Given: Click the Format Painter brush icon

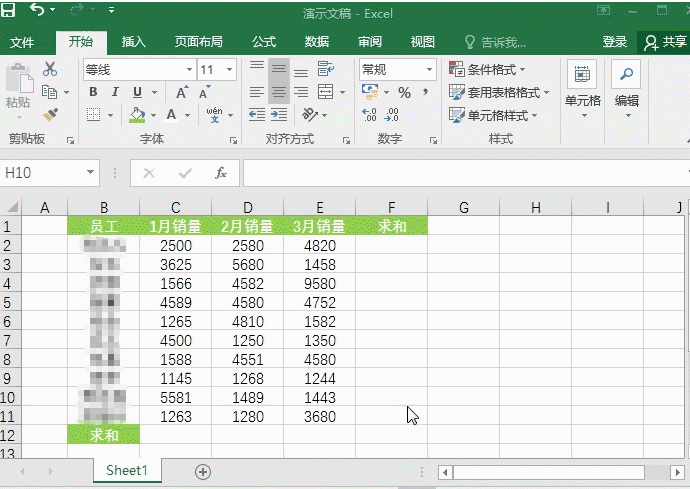Looking at the screenshot, I should [50, 115].
